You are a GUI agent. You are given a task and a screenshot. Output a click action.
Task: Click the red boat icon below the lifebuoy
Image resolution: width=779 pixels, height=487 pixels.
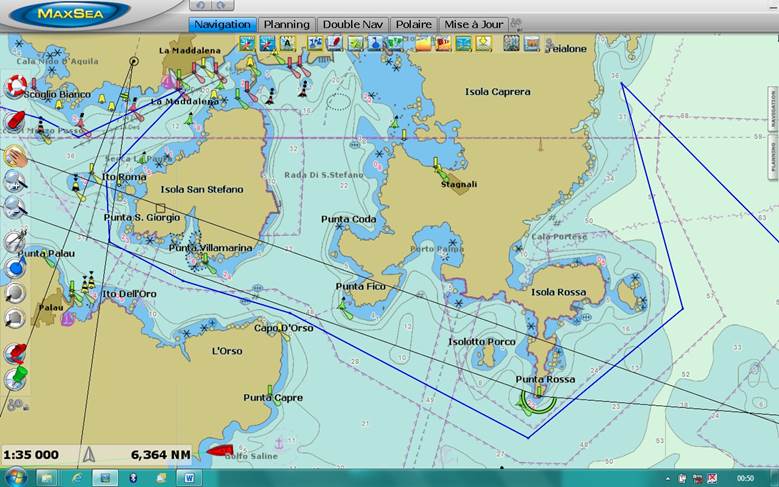point(15,121)
